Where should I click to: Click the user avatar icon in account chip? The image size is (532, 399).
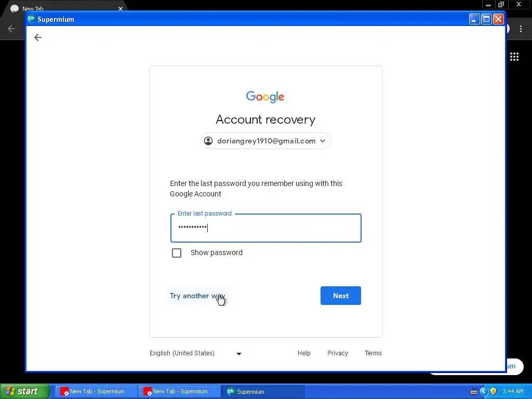(208, 141)
